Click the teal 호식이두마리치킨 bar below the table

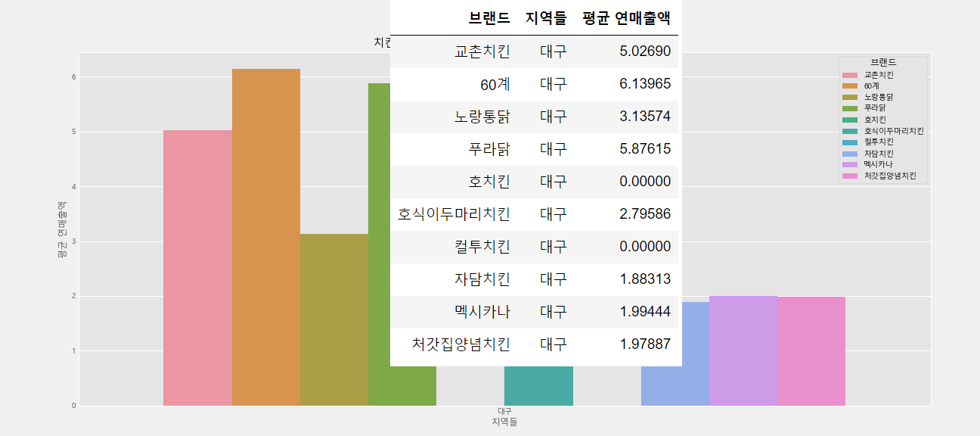(538, 386)
